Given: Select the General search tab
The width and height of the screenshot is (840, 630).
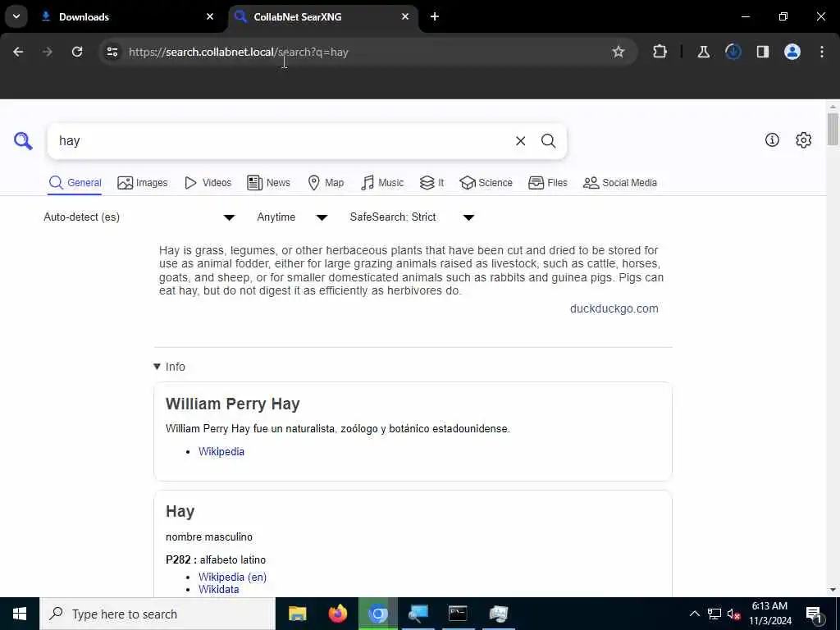Looking at the screenshot, I should [x=75, y=183].
